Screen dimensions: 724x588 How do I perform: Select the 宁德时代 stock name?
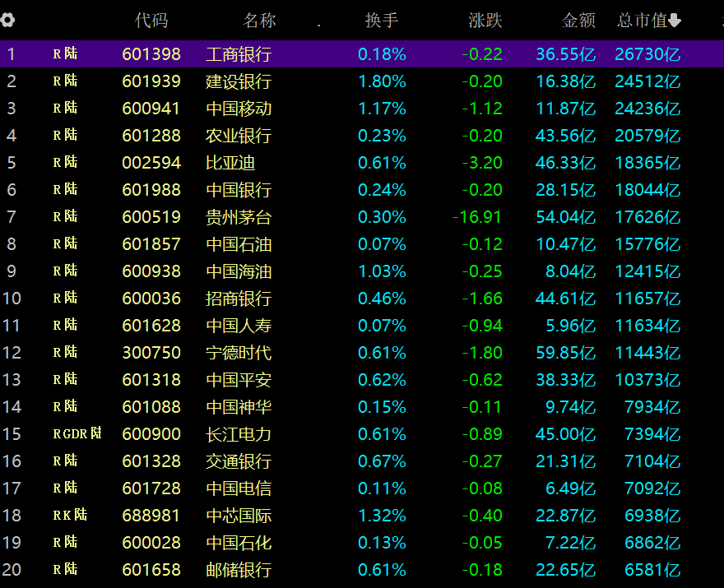[239, 353]
